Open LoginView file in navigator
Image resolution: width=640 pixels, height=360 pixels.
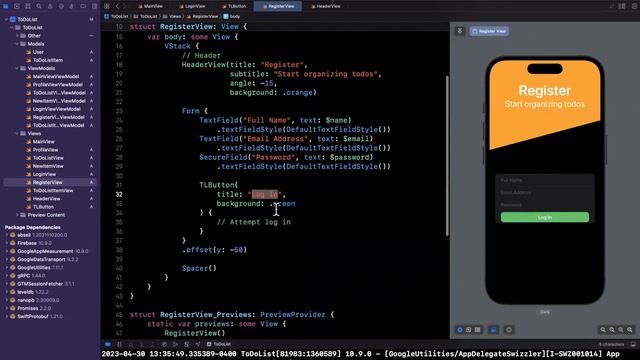coord(44,174)
